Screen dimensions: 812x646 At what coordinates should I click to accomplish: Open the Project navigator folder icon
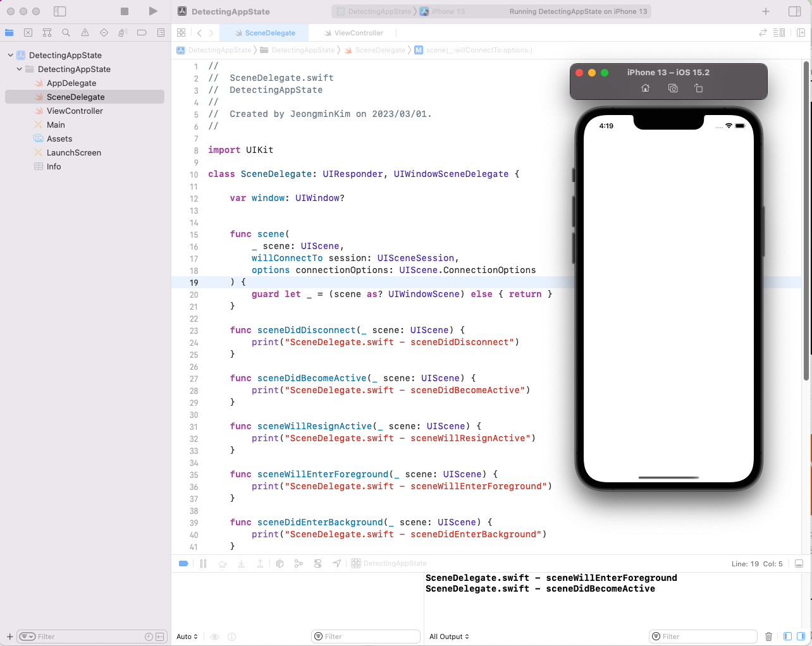(9, 33)
